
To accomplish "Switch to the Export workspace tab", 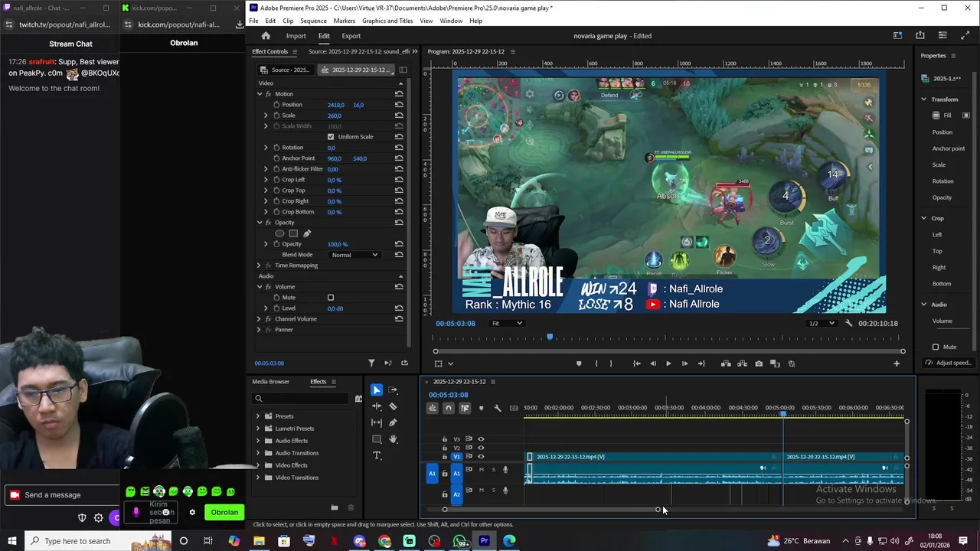I will (x=351, y=36).
